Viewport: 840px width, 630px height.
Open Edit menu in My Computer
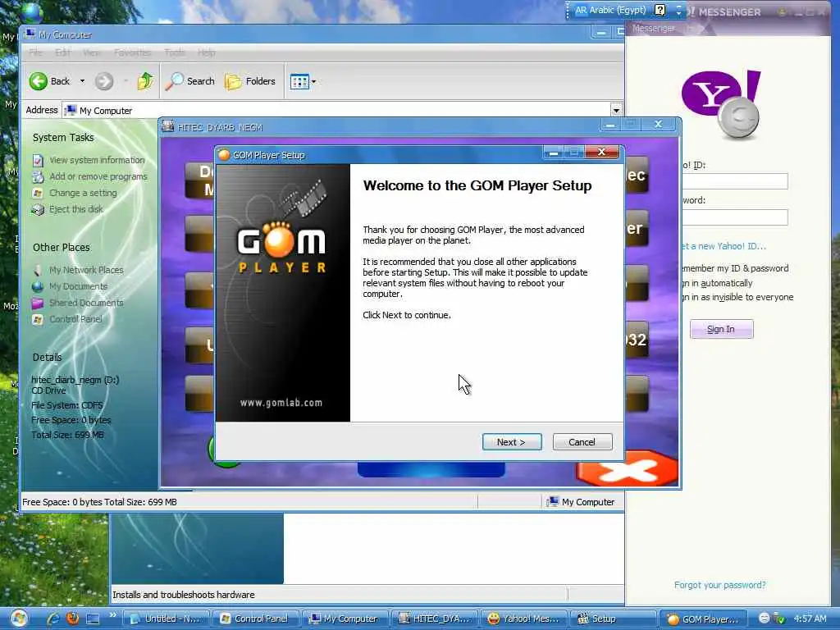[x=62, y=52]
